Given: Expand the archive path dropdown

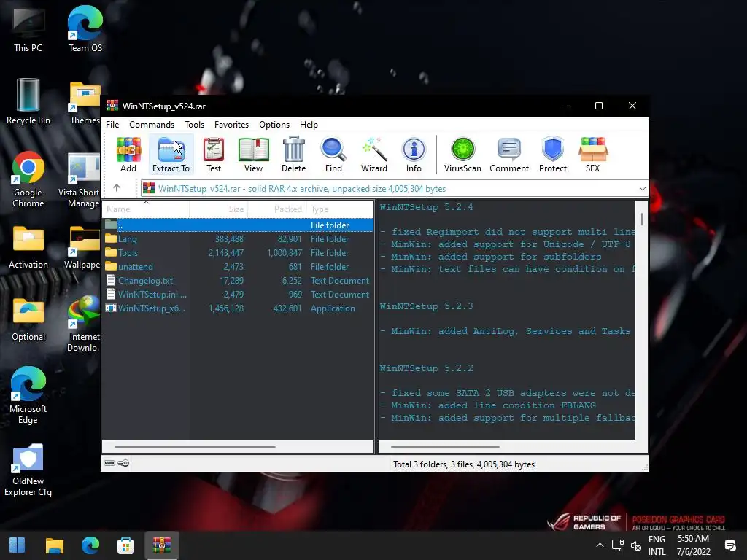Looking at the screenshot, I should click(x=642, y=189).
